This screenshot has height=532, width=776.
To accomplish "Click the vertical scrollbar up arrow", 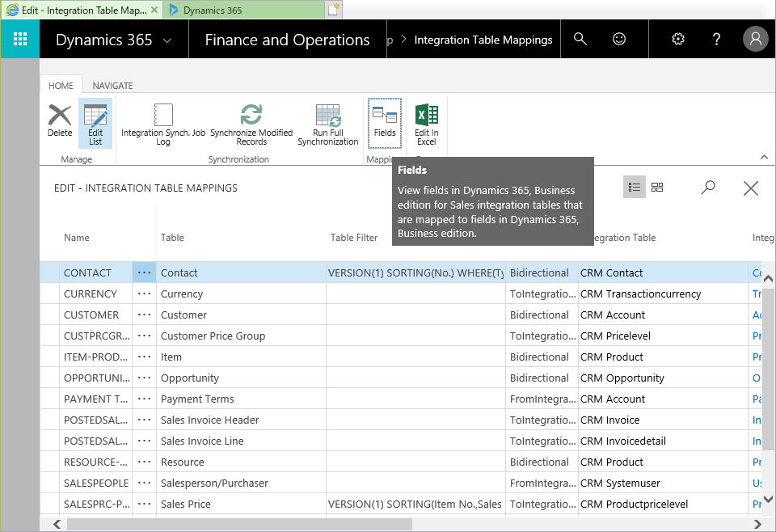I will click(x=768, y=278).
